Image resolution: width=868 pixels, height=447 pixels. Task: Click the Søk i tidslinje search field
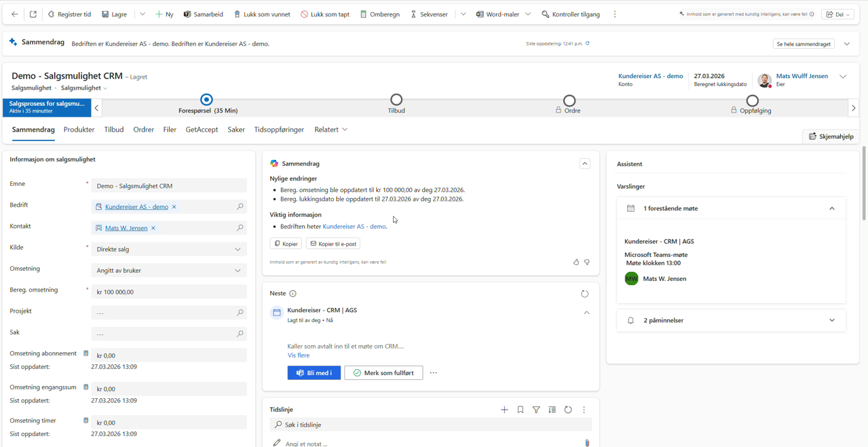434,425
